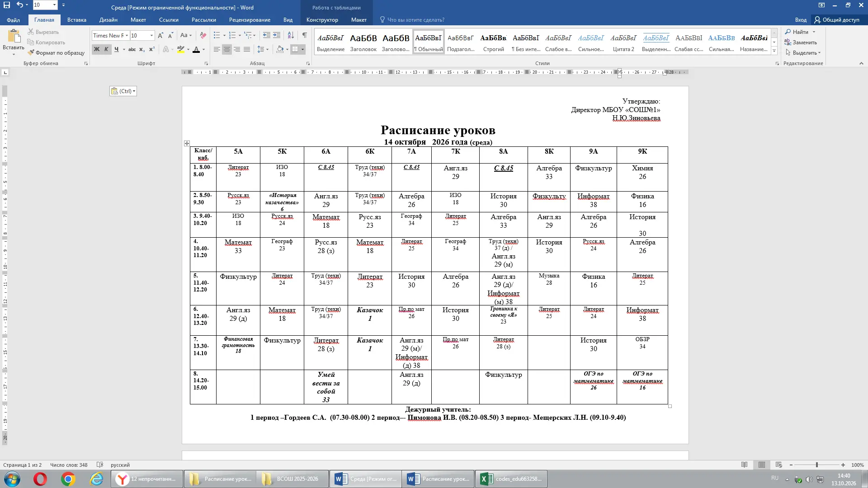Expand line spacing dropdown

tap(268, 50)
